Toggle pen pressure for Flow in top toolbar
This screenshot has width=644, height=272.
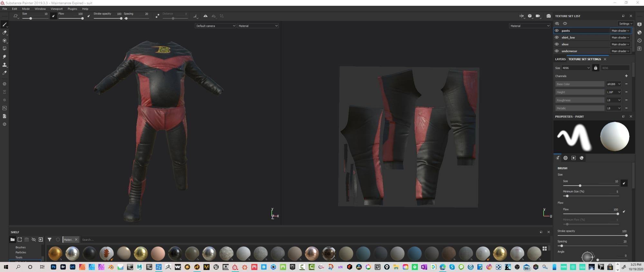pos(89,16)
